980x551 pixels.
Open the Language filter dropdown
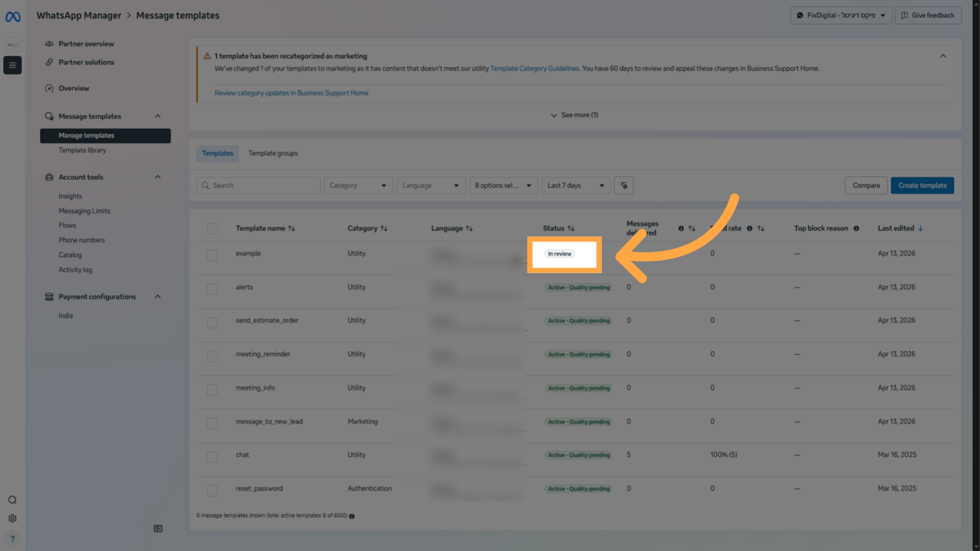pyautogui.click(x=431, y=185)
